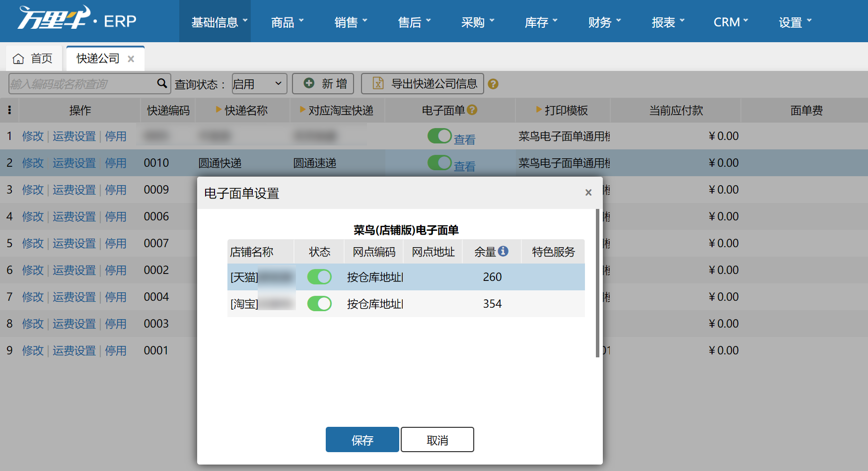Close the 快递公司 tab
The width and height of the screenshot is (868, 471).
(131, 59)
